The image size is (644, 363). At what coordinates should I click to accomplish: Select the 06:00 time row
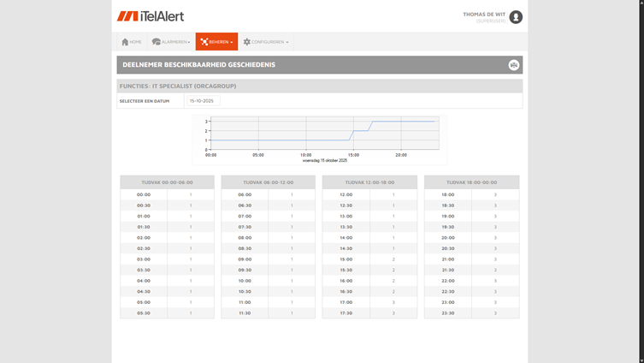point(269,194)
